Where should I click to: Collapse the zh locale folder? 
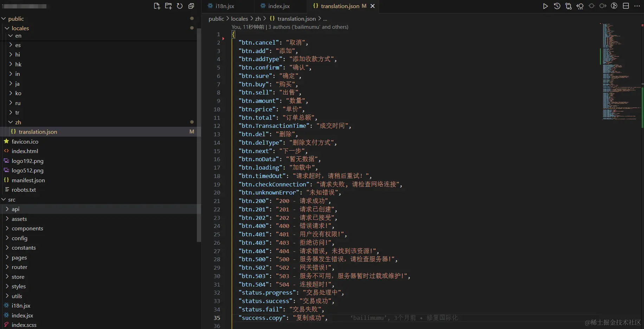(x=11, y=122)
